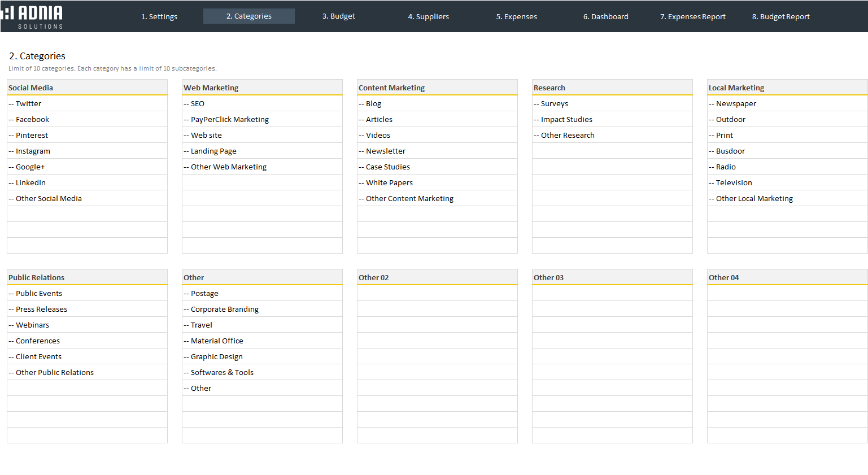This screenshot has height=475, width=868.
Task: Click the Press Releases cell
Action: [87, 309]
